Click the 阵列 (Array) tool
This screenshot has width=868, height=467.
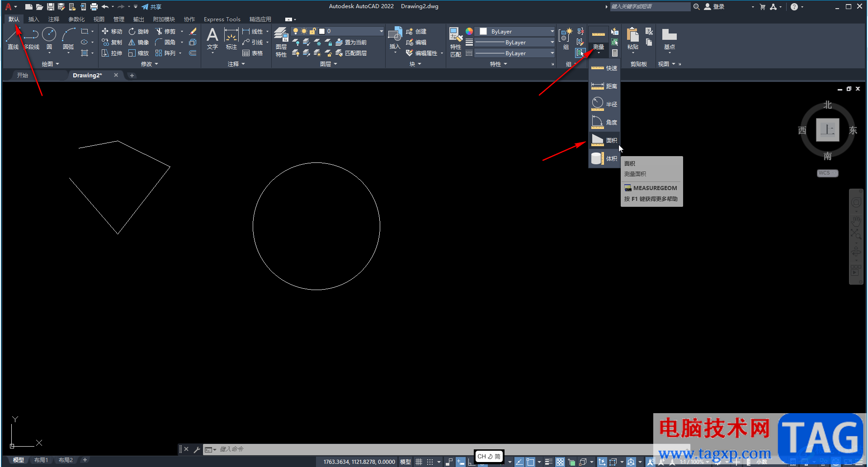pyautogui.click(x=165, y=53)
